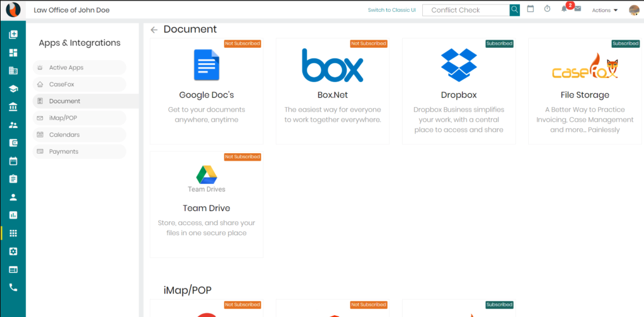Click 'Get to your documents anywhere, anytime' text
The image size is (644, 317).
207,115
